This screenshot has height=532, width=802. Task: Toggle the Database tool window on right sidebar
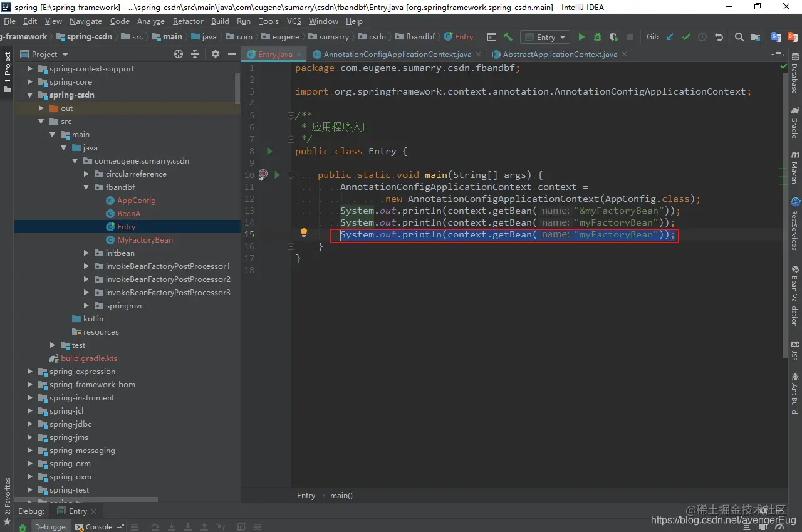[794, 73]
